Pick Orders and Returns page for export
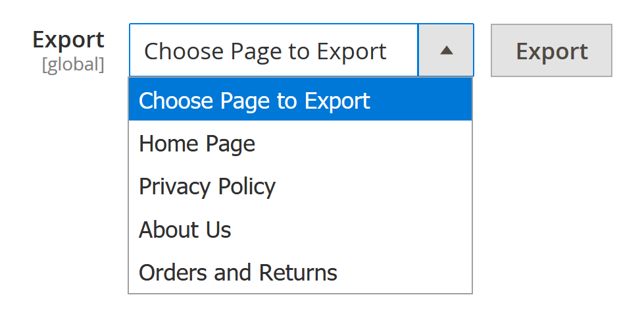 click(x=238, y=273)
